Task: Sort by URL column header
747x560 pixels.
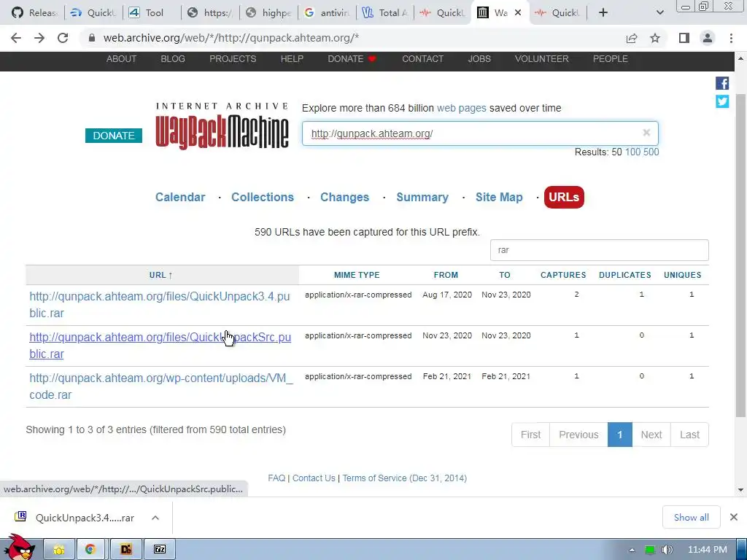Action: [161, 275]
